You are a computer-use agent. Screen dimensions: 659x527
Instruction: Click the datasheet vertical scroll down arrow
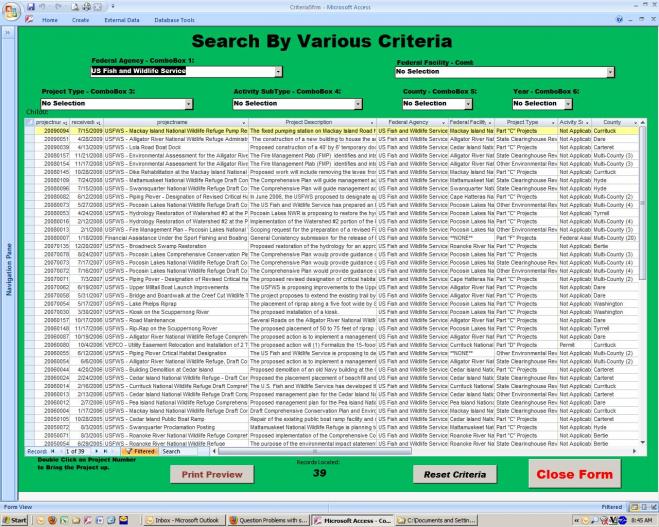point(642,443)
